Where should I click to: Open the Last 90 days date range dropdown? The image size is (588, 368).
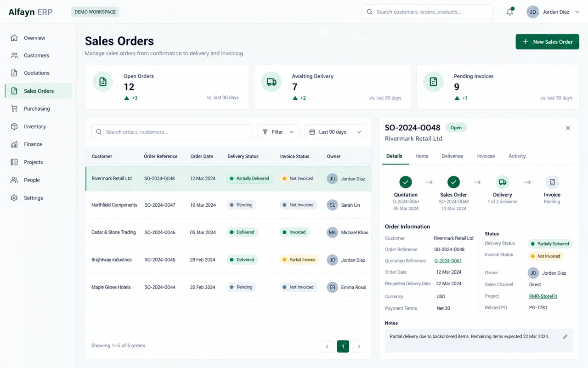335,132
